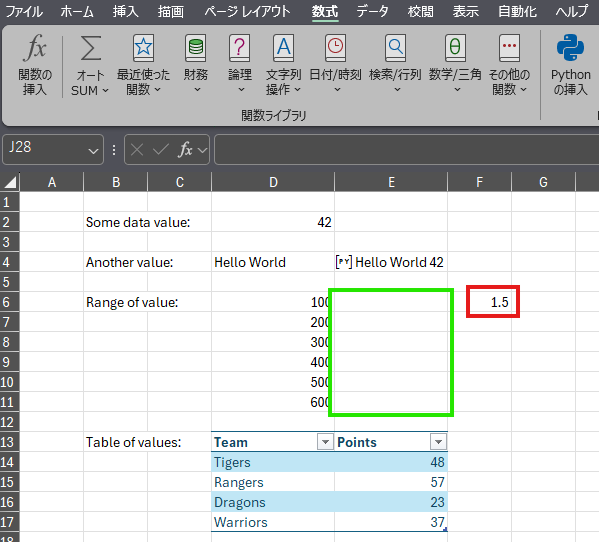Click inside the formula bar input

pos(406,149)
